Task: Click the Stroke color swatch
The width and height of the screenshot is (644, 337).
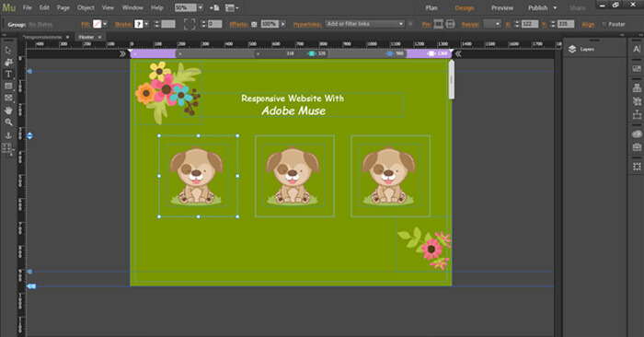Action: [139, 24]
